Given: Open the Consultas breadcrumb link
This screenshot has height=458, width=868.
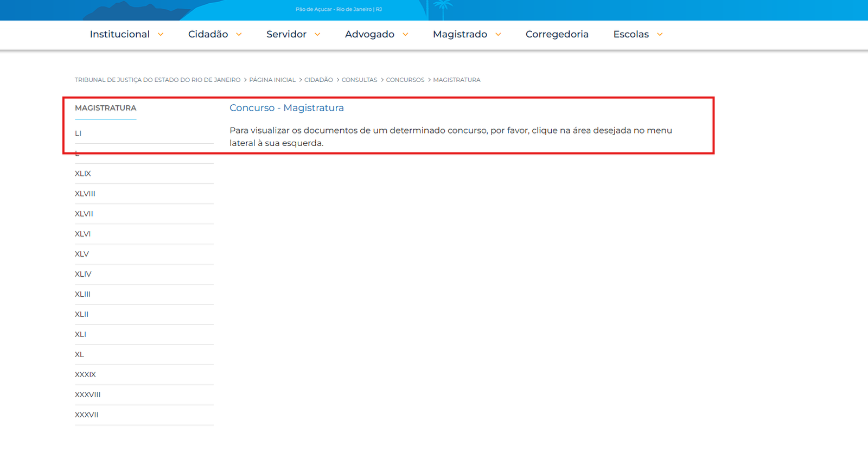Looking at the screenshot, I should pyautogui.click(x=359, y=80).
